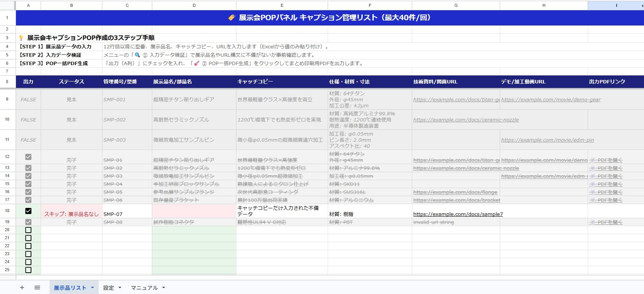This screenshot has height=294, width=644.
Task: Open the movie/demo-gear link in row 9
Action: 551,99
